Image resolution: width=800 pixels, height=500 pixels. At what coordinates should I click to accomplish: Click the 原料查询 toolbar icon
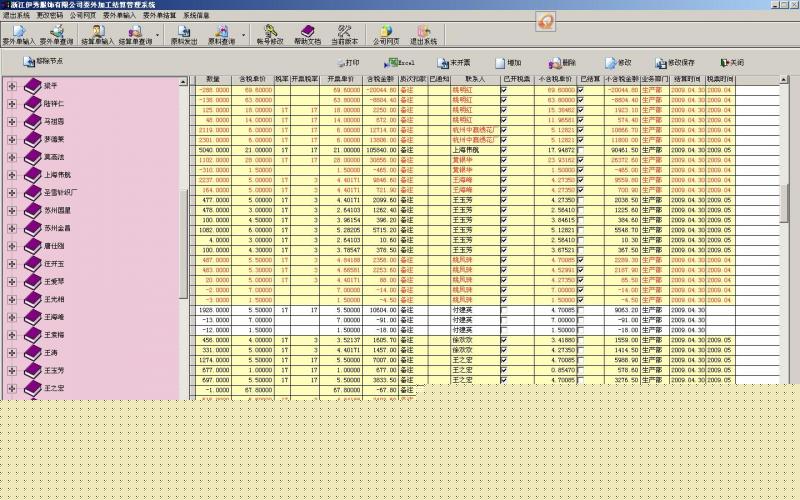(221, 35)
